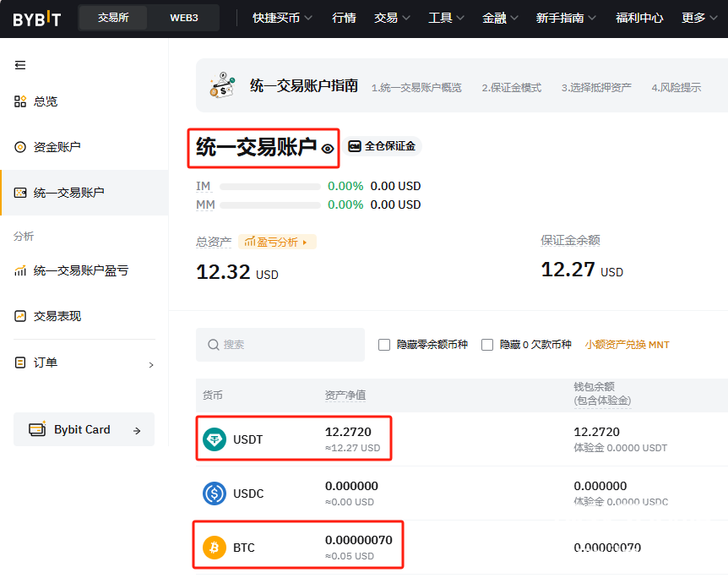The height and width of the screenshot is (578, 728).
Task: Open the 福利中心 page
Action: pyautogui.click(x=639, y=18)
